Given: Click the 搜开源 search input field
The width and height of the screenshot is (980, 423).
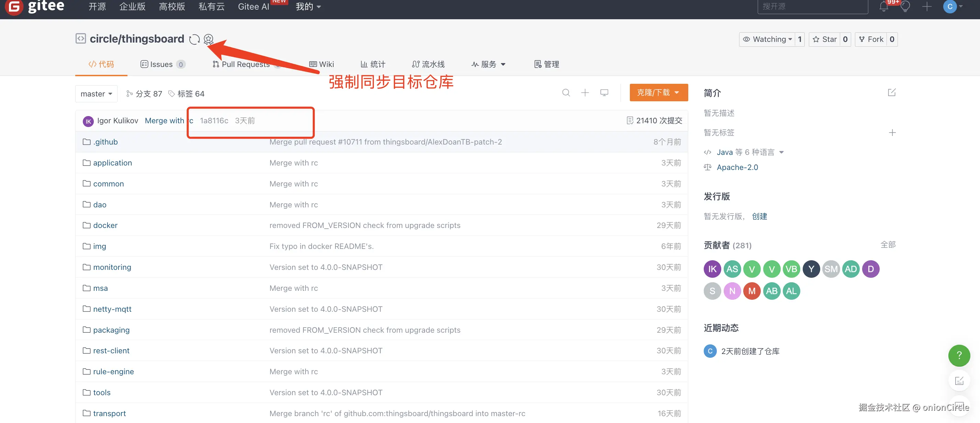Looking at the screenshot, I should pos(812,7).
